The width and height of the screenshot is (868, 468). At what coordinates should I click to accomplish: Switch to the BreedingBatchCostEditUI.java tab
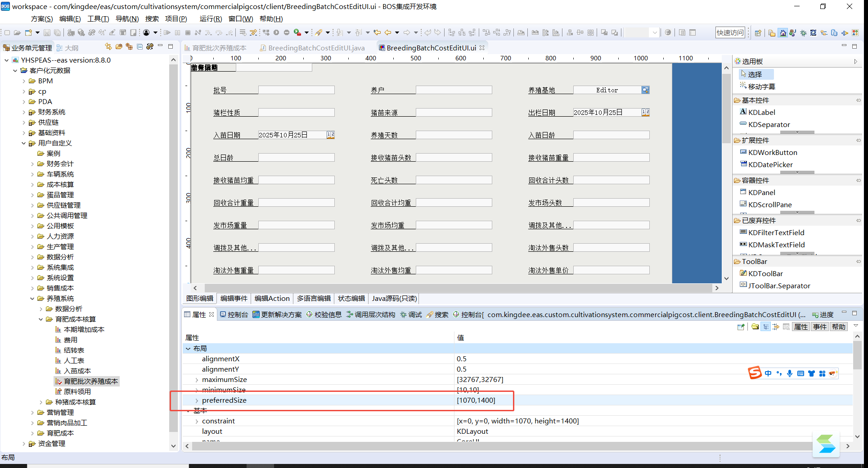[x=316, y=48]
